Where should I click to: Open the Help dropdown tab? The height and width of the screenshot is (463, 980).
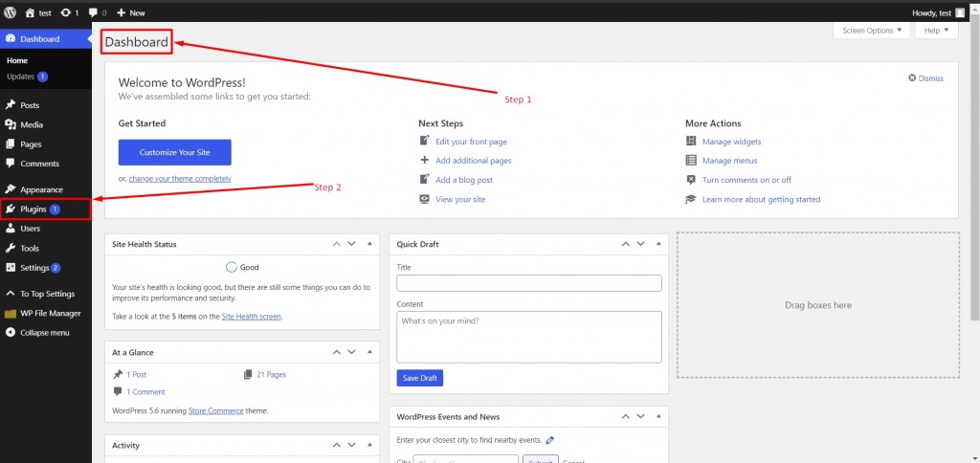coord(936,30)
